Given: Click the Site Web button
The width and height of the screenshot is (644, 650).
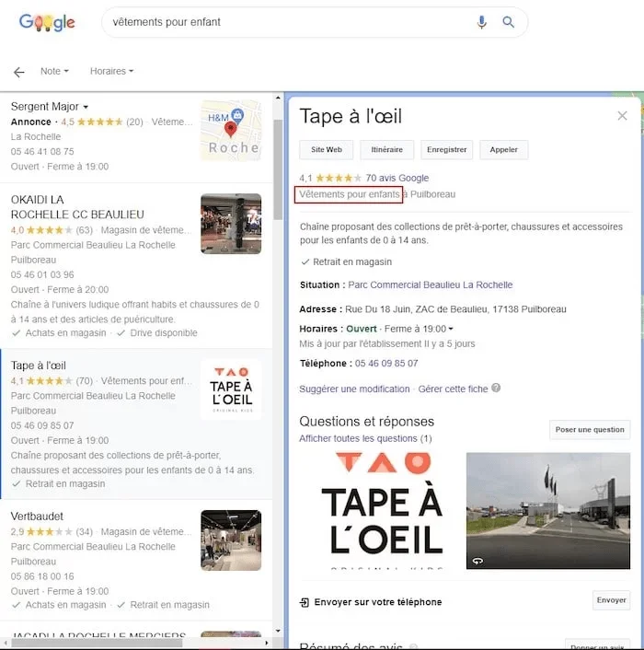Looking at the screenshot, I should [327, 150].
